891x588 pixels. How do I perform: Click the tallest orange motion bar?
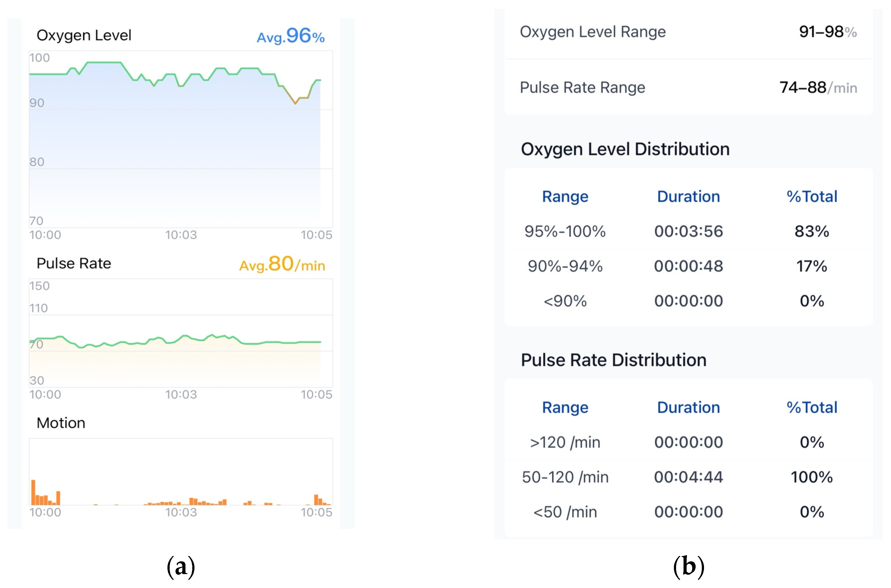pyautogui.click(x=33, y=492)
